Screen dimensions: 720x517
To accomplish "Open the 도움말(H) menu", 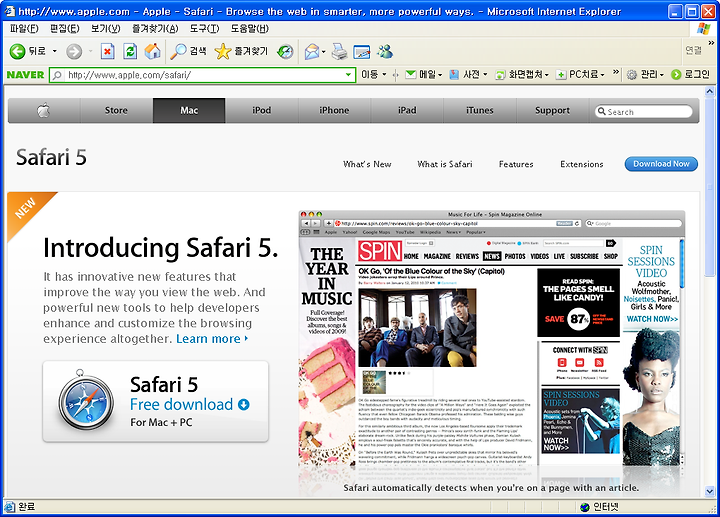I will [250, 28].
